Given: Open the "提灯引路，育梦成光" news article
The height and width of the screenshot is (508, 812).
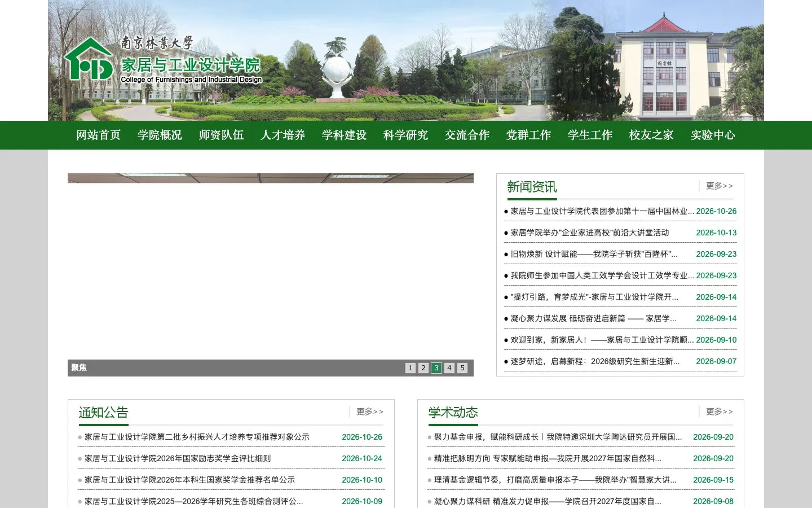Looking at the screenshot, I should click(594, 297).
